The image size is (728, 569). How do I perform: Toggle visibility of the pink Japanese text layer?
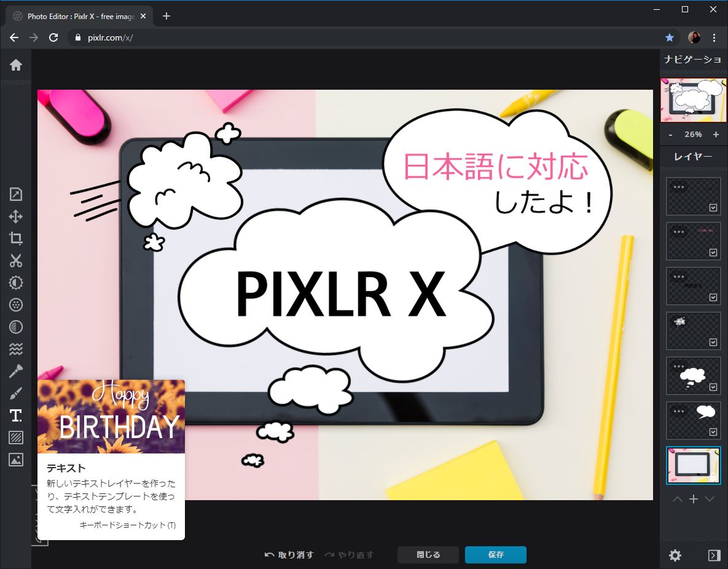pyautogui.click(x=713, y=253)
